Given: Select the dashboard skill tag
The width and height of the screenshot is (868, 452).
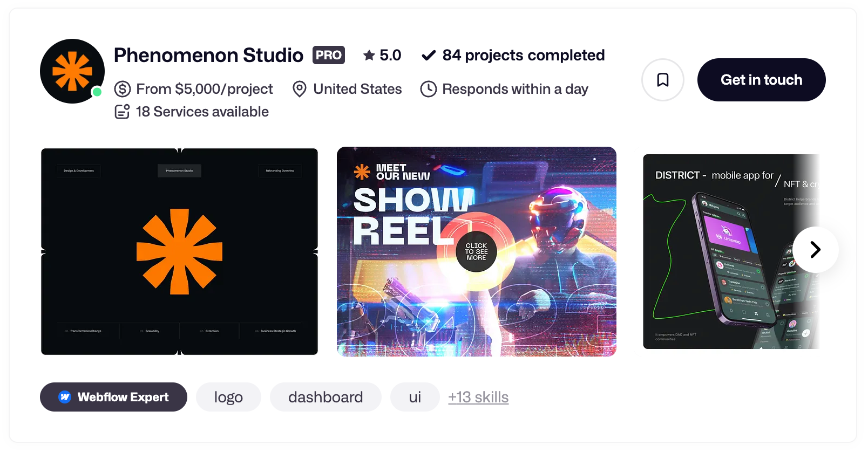Looking at the screenshot, I should (x=325, y=397).
